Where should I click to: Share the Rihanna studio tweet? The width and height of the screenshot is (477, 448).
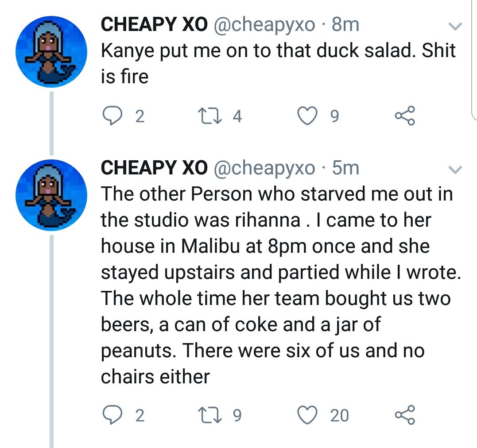click(405, 415)
